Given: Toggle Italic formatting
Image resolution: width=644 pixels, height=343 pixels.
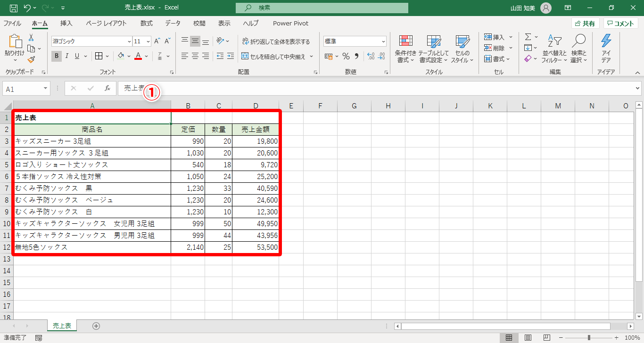Looking at the screenshot, I should (67, 56).
